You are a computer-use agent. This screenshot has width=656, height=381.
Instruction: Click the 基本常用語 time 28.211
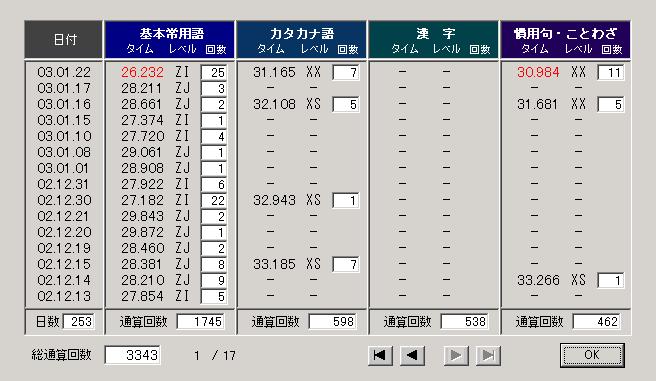click(x=142, y=88)
